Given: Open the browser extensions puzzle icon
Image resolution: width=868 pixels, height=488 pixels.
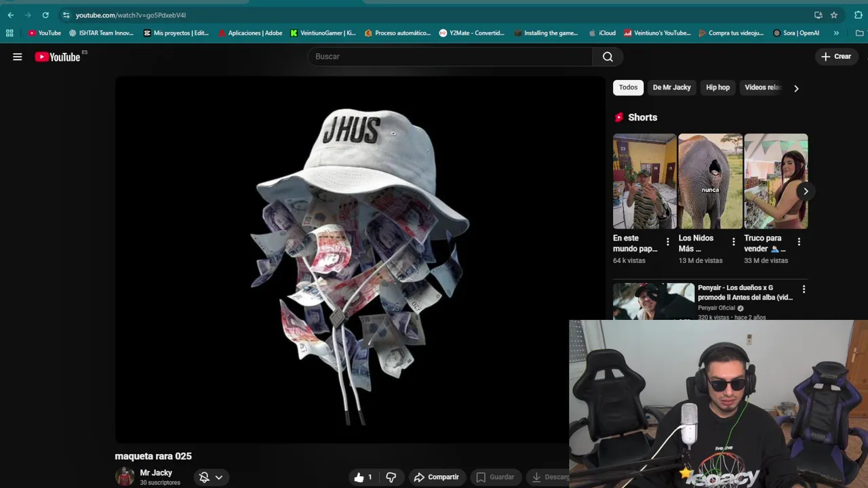Looking at the screenshot, I should 859,15.
